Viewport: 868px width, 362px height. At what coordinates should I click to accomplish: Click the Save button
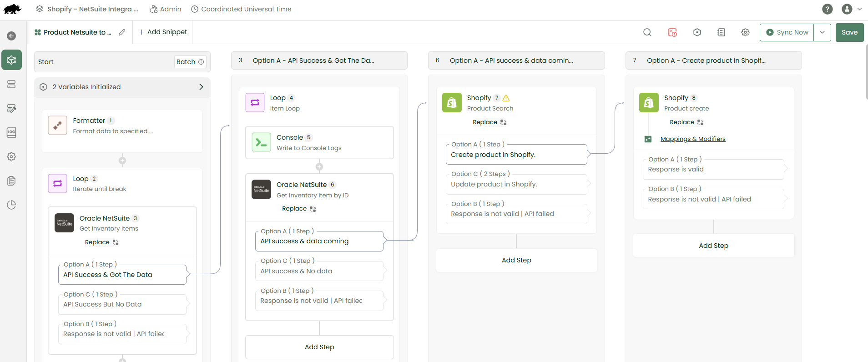tap(849, 32)
